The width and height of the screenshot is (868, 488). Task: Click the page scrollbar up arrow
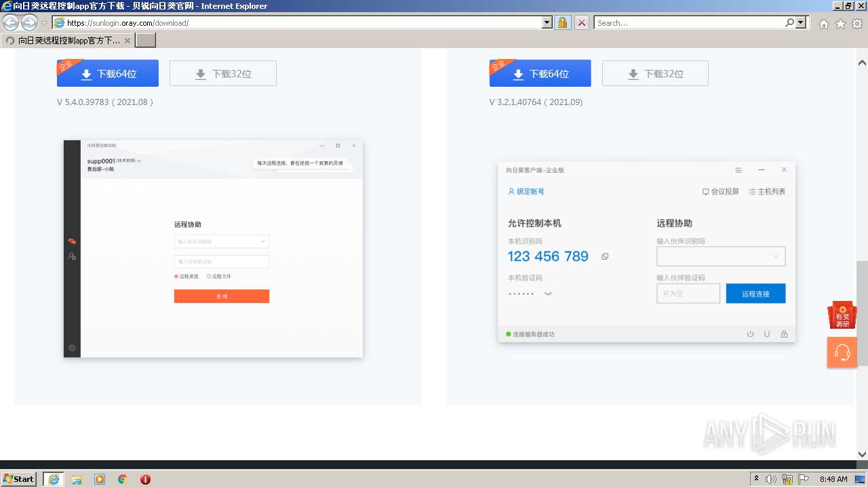coord(862,63)
